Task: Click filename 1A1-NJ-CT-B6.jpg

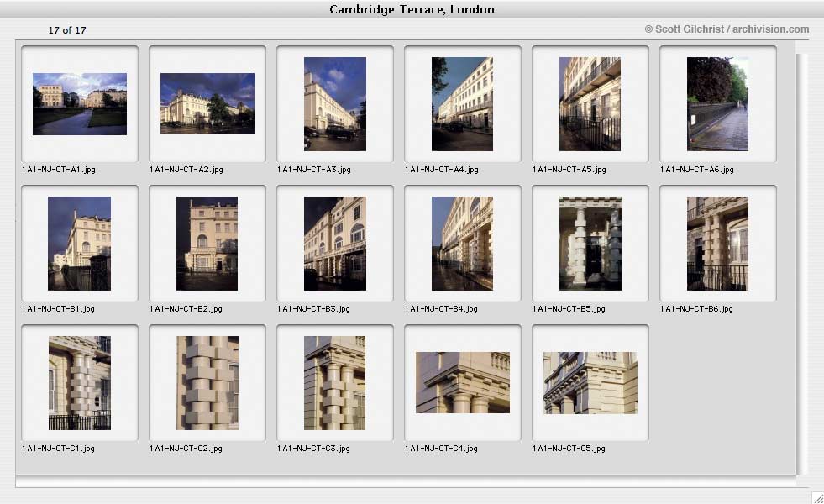Action: (x=697, y=309)
